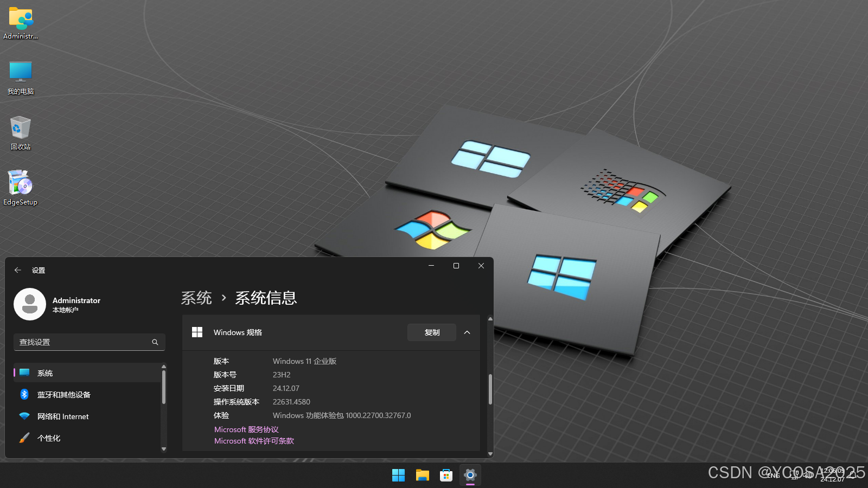Click the 系统 breadcrumb link
The height and width of the screenshot is (488, 868).
click(x=196, y=298)
